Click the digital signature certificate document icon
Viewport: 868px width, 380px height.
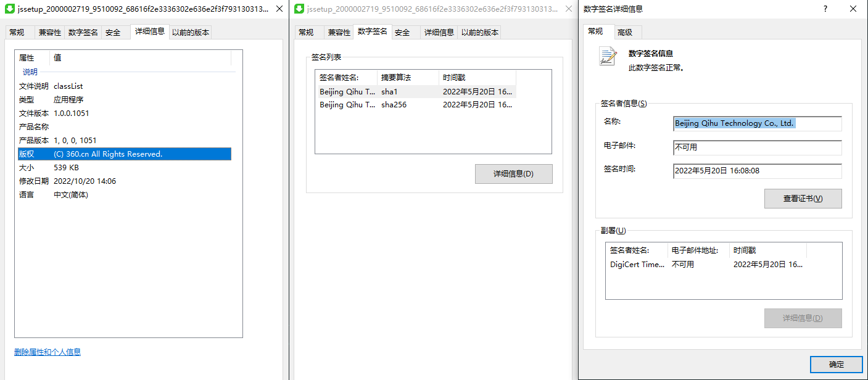coord(608,57)
